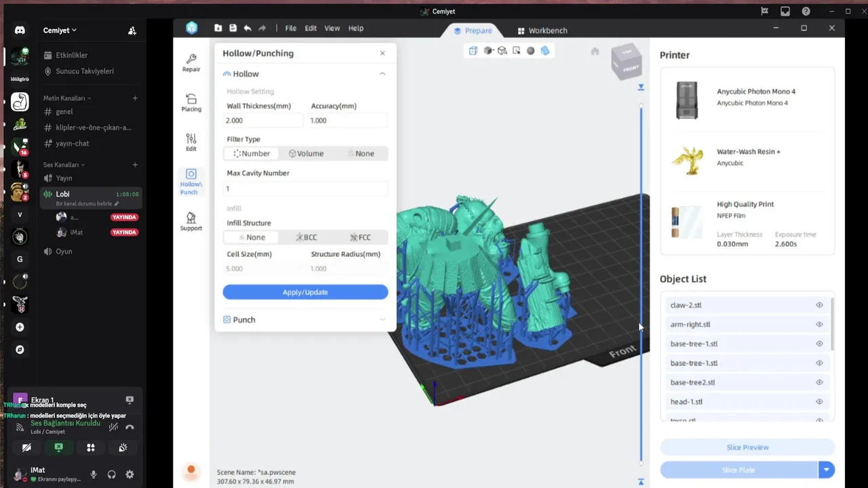Toggle visibility of claw-2.stl
868x488 pixels.
click(819, 305)
